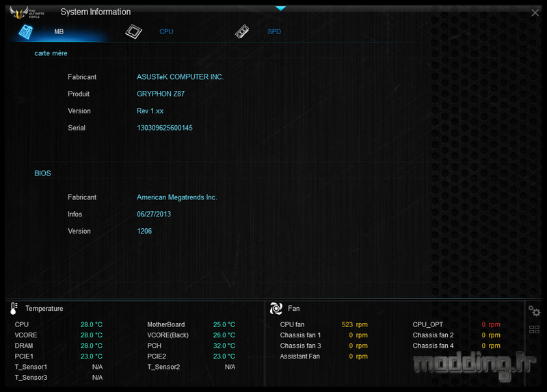
Task: Select the ASUSTeK COMPUTER INC. value
Action: click(x=180, y=77)
